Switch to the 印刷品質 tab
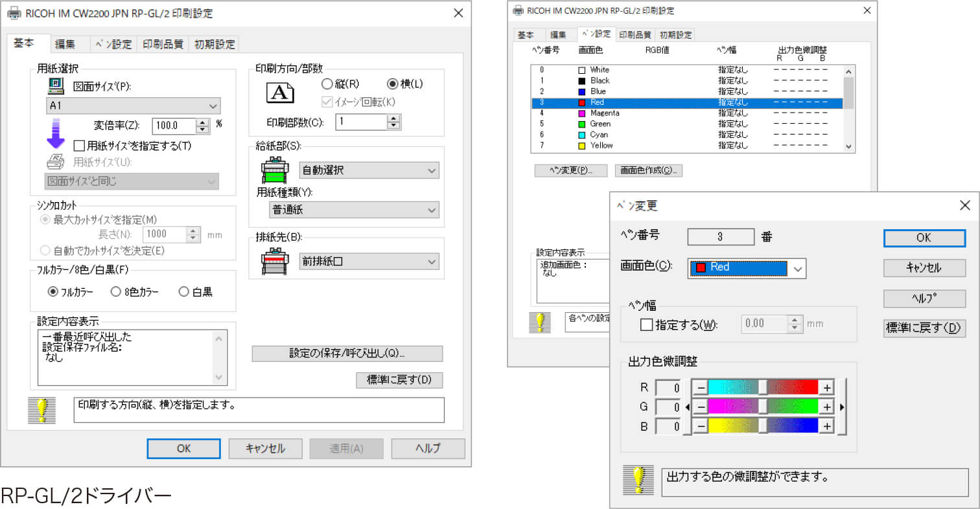The image size is (980, 509). [163, 43]
